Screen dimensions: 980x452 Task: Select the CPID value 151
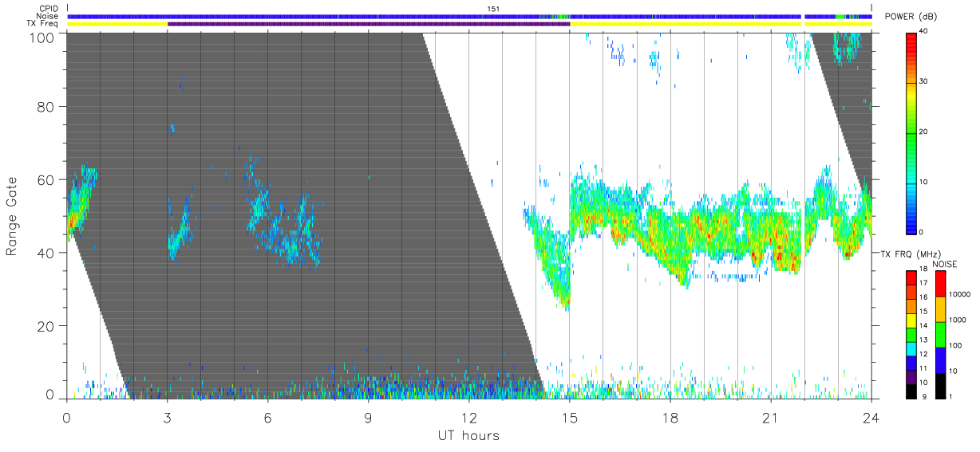click(493, 9)
